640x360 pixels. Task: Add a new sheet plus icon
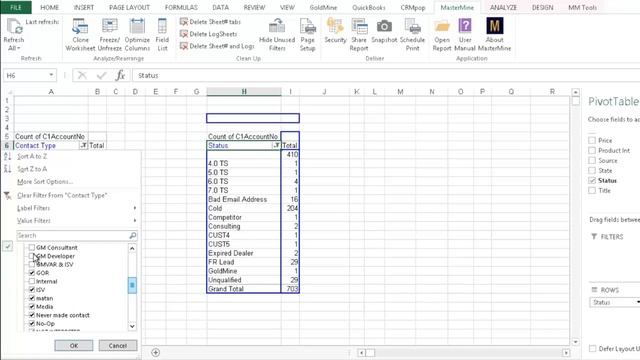156,352
